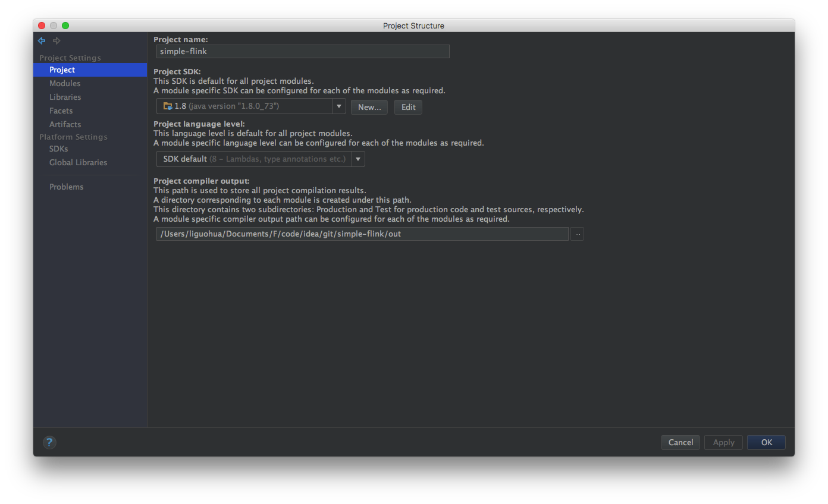The image size is (828, 504).
Task: Click the back navigation arrow icon
Action: [x=42, y=41]
